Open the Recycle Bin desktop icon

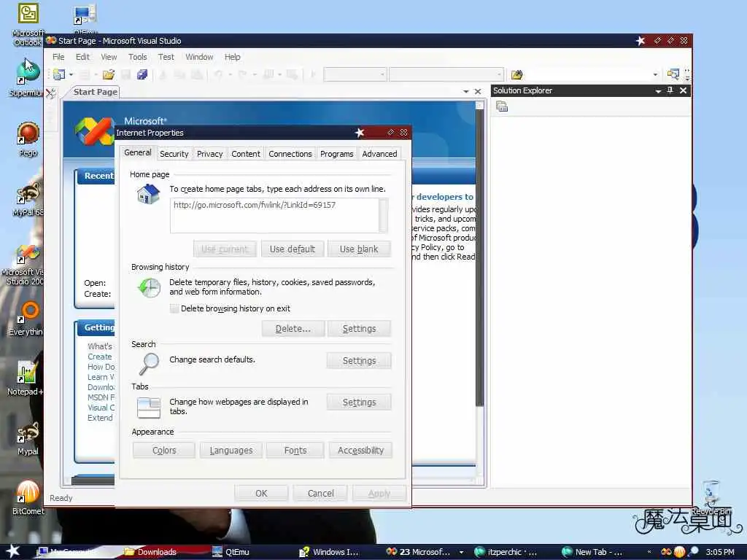[x=711, y=497]
